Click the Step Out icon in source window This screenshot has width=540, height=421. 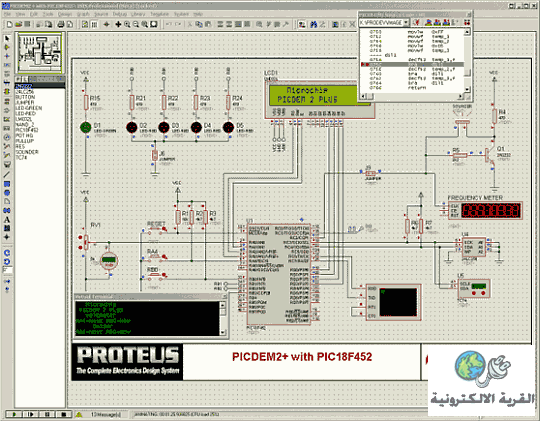pyautogui.click(x=446, y=23)
